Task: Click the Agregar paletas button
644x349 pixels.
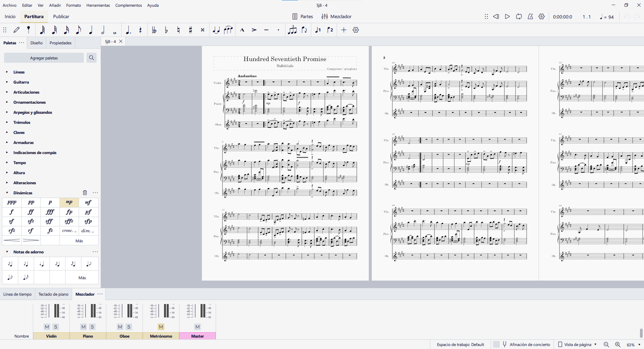Action: (44, 58)
